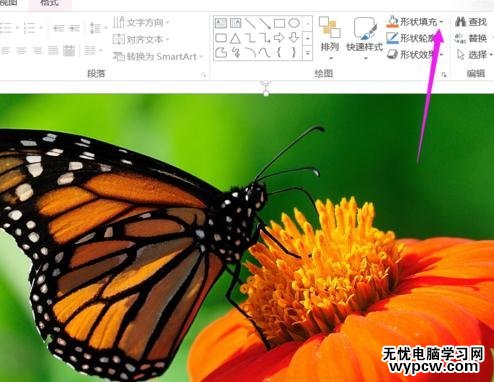The image size is (494, 382).
Task: Click the distributed alignment button
Action: (x=69, y=51)
